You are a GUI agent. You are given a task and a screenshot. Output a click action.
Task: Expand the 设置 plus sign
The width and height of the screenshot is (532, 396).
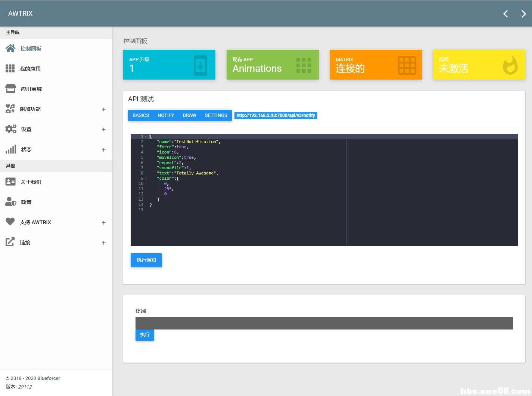click(x=103, y=130)
